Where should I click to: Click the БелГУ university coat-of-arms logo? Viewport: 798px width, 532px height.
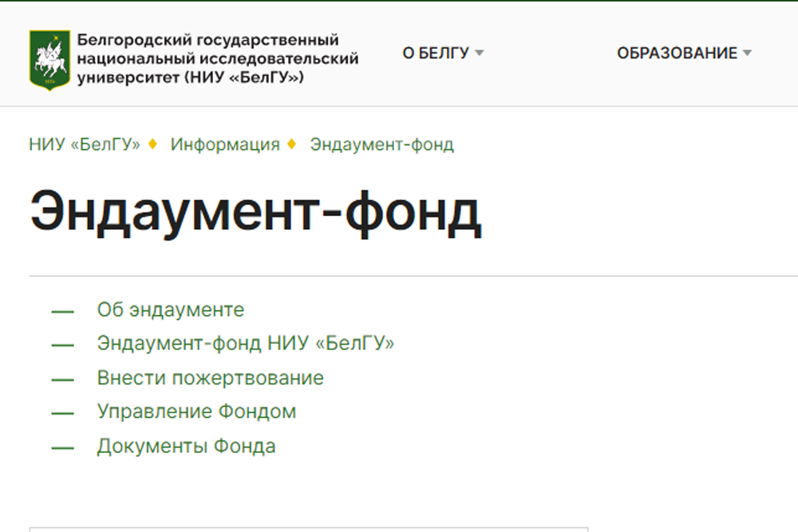tap(49, 56)
